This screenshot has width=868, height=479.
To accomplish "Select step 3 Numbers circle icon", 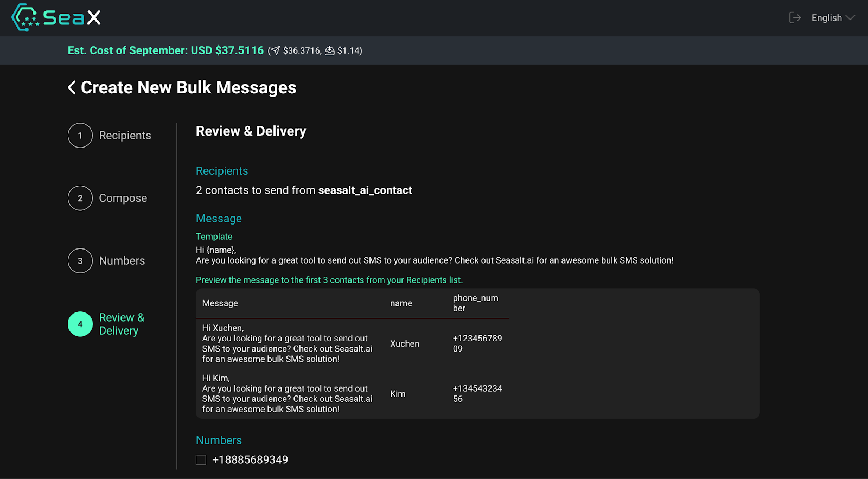I will click(x=80, y=260).
